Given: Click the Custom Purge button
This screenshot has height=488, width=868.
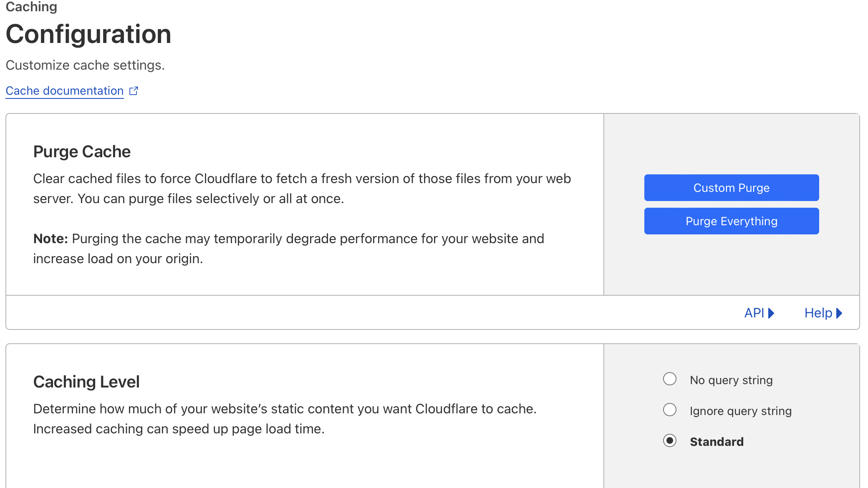Looking at the screenshot, I should [732, 188].
